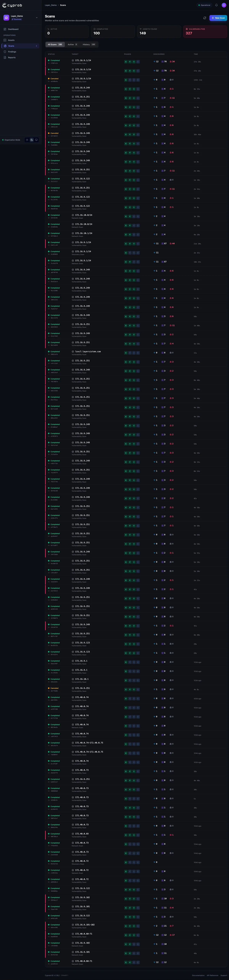
Task: Select the History tab
Action: pyautogui.click(x=89, y=45)
